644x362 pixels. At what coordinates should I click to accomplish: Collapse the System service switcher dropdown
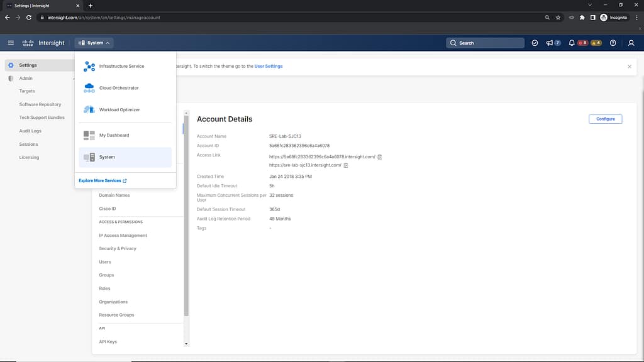94,43
